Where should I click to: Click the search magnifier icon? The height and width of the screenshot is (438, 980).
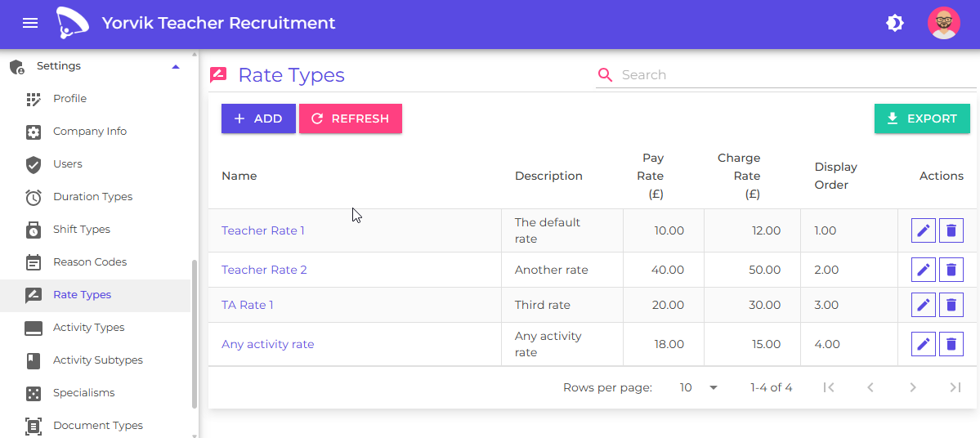coord(605,75)
